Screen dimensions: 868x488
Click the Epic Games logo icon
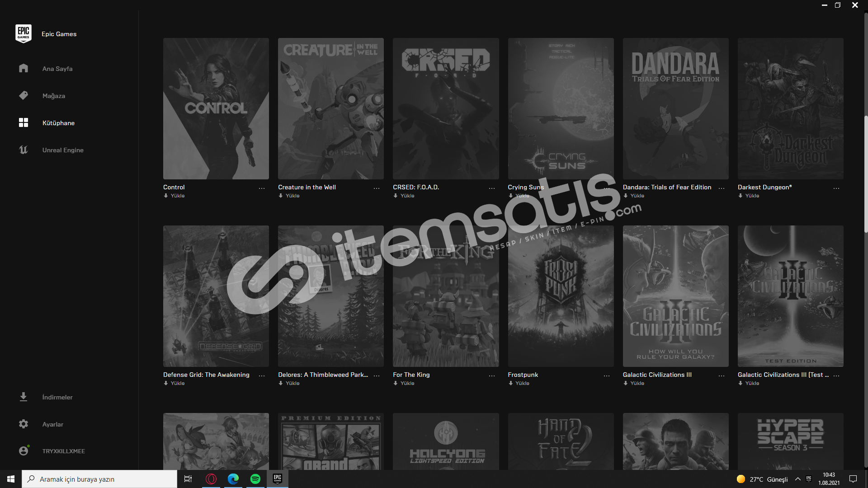point(23,34)
